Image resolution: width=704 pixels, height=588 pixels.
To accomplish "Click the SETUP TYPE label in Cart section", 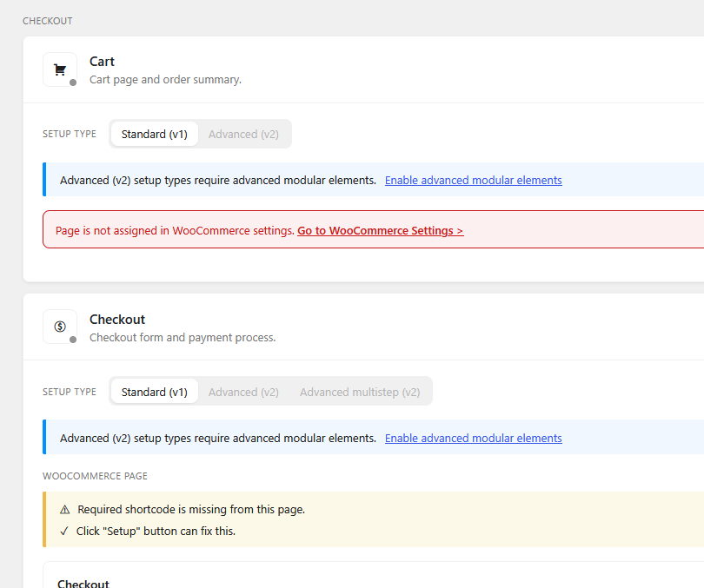I will (70, 134).
